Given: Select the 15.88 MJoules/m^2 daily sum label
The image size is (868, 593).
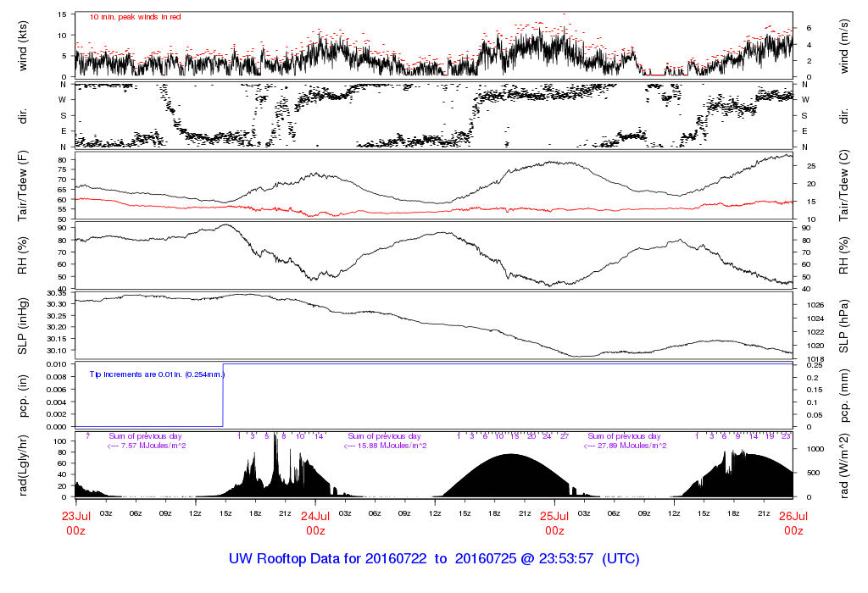Looking at the screenshot, I should (386, 446).
